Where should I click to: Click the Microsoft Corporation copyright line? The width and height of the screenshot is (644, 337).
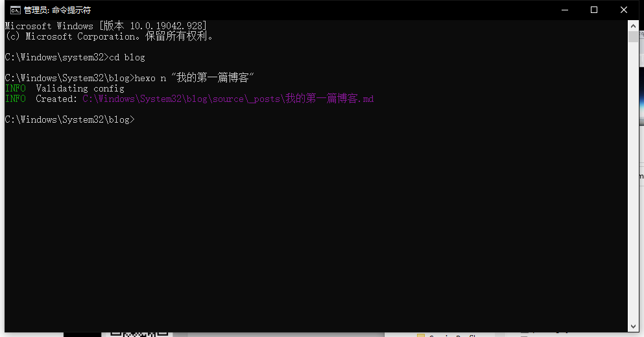tap(109, 36)
